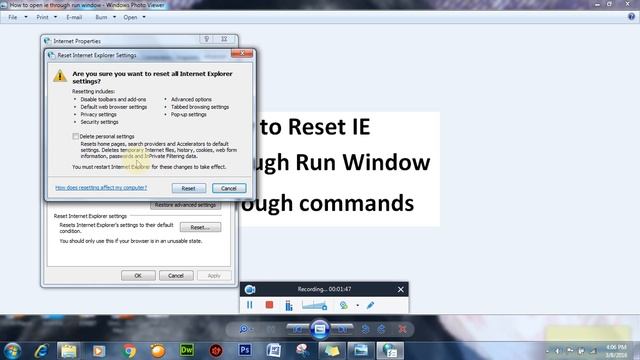640x360 pixels.
Task: Adjust the recorder volume slider
Action: (x=314, y=305)
